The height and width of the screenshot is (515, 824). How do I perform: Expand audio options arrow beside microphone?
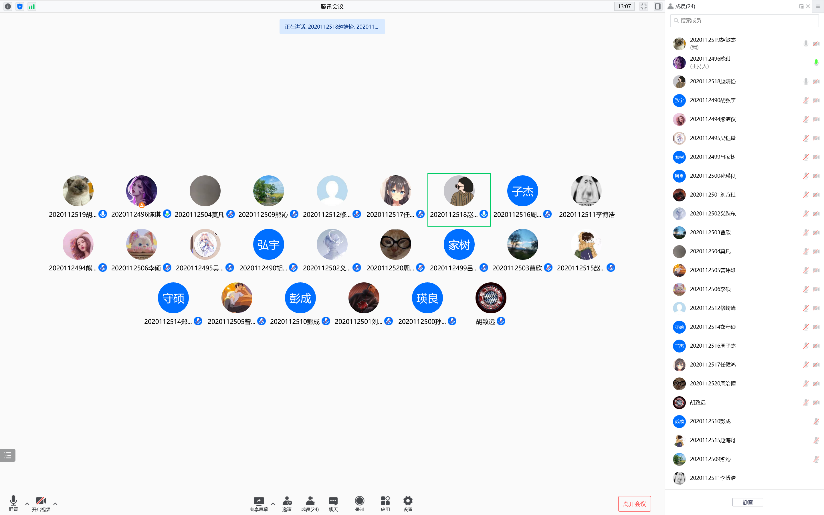(x=25, y=502)
